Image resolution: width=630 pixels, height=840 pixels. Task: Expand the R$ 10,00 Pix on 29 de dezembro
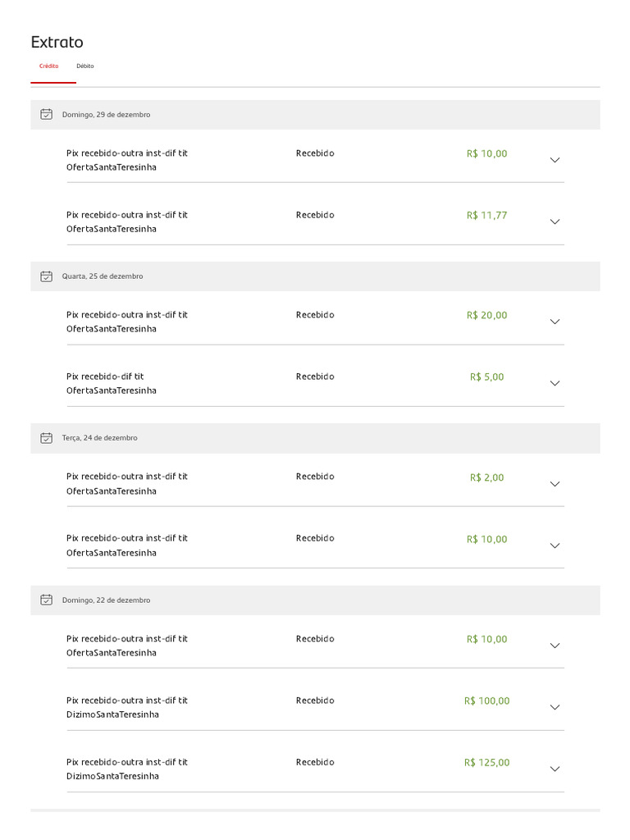[x=555, y=160]
